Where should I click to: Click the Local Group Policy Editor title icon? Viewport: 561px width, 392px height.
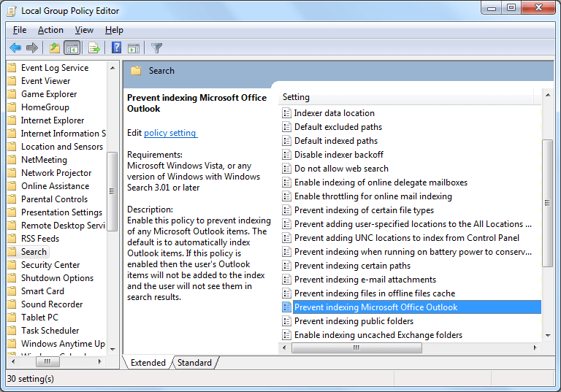[12, 11]
